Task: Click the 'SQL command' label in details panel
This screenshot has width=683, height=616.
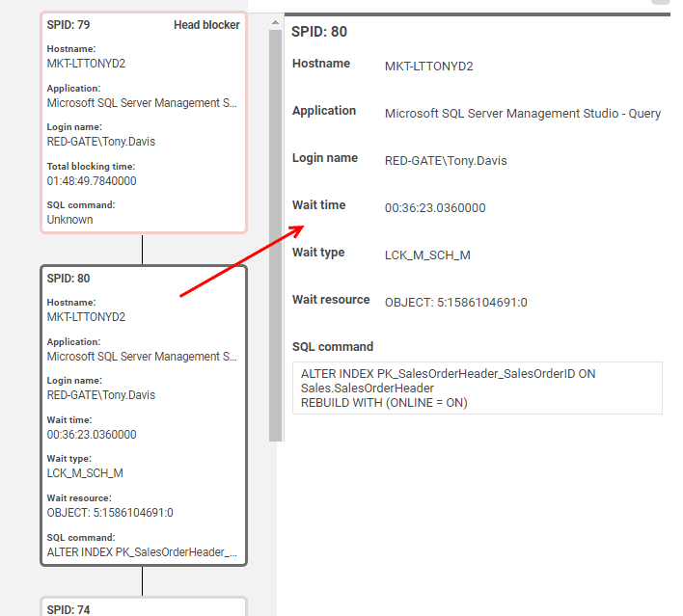Action: click(333, 346)
